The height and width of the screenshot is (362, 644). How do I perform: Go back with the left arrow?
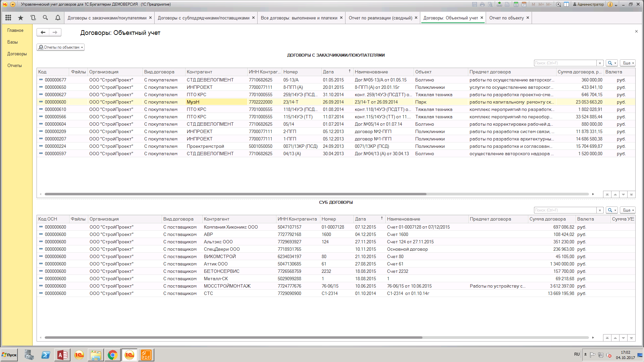point(43,32)
